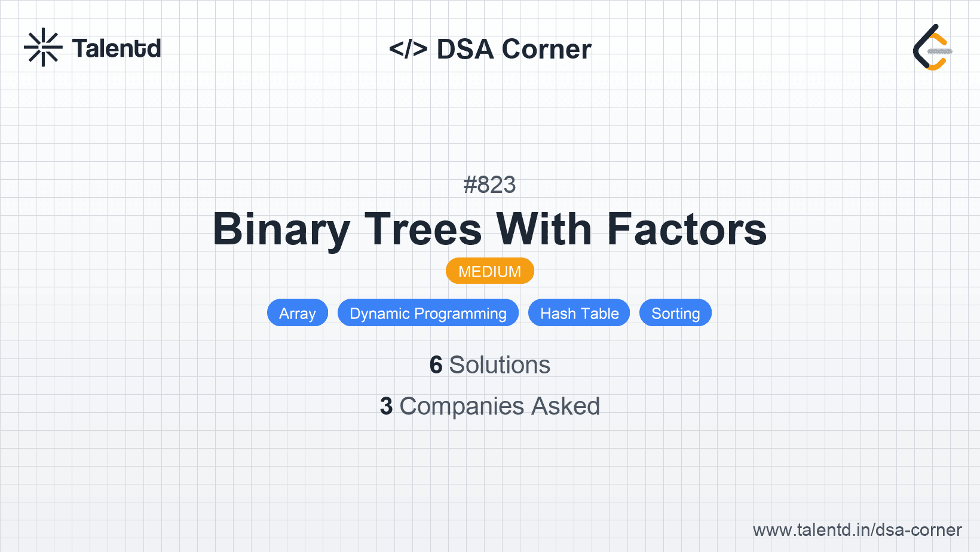
Task: Select the Dynamic Programming topic tag
Action: pyautogui.click(x=428, y=313)
